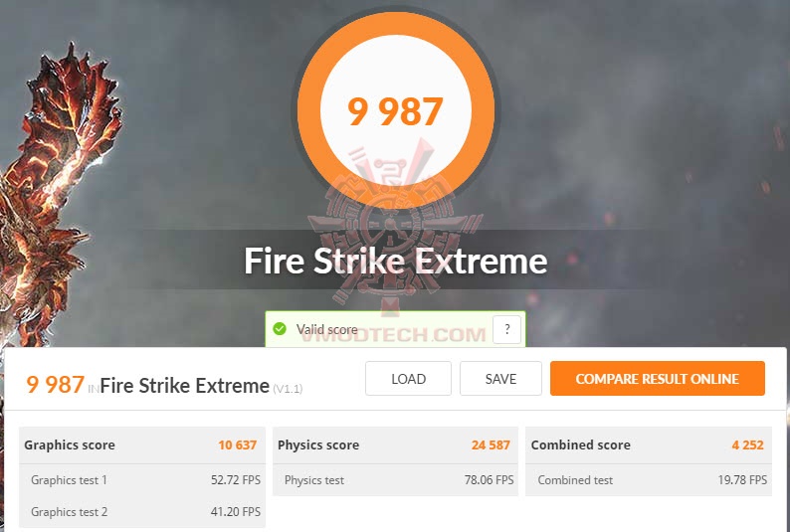Select the Graphics score value 10 637
The height and width of the screenshot is (532, 790).
tap(238, 444)
